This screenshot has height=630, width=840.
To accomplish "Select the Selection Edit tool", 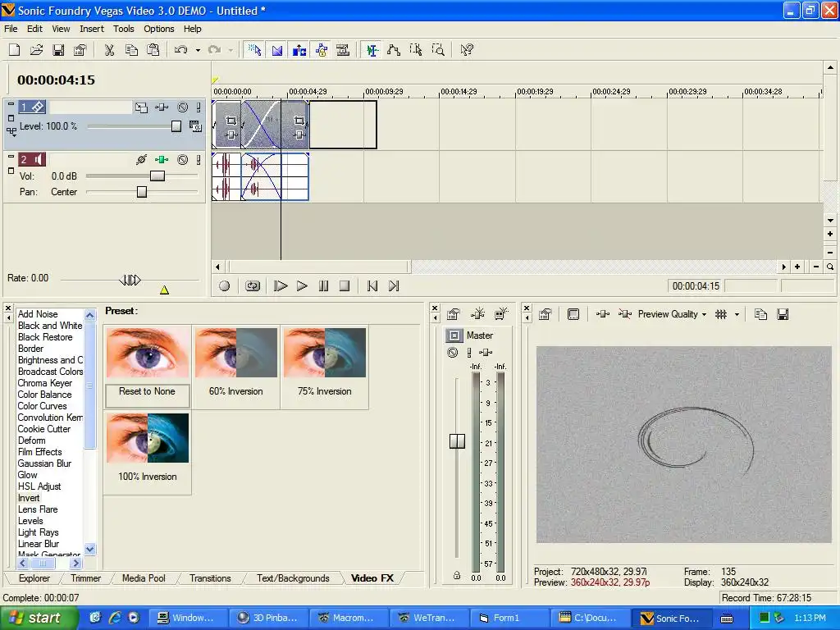I will click(416, 50).
